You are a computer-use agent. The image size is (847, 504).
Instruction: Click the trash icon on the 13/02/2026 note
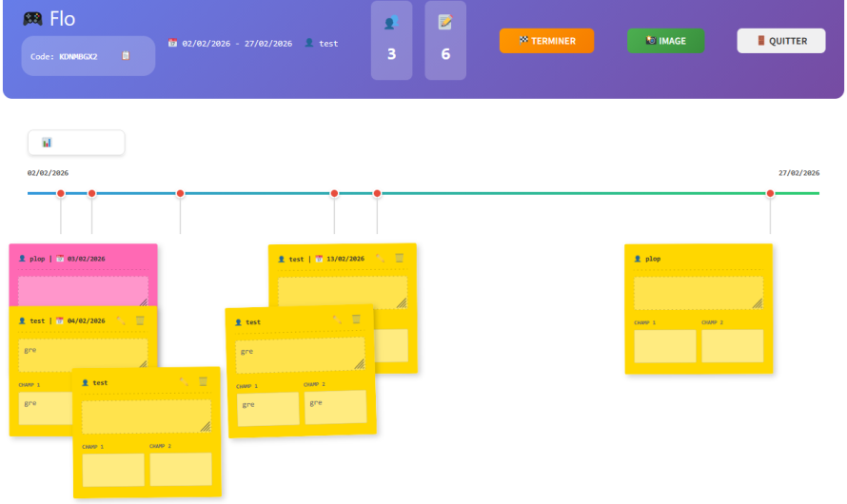pos(400,258)
